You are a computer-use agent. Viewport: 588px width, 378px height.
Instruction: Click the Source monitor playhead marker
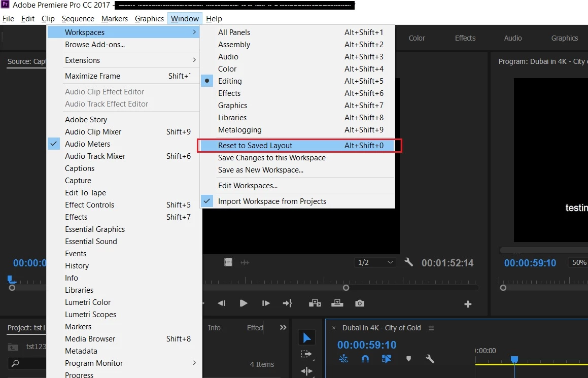(12, 279)
